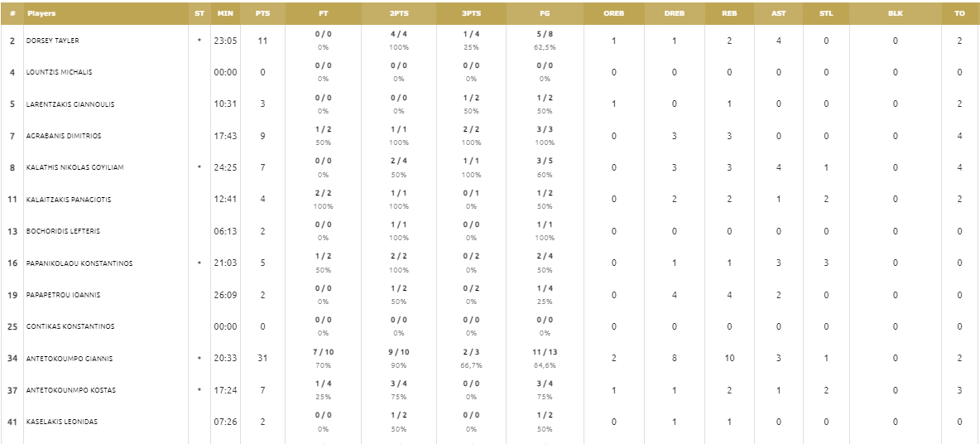Open player DORSEY TAYLER
This screenshot has width=980, height=444.
[52, 41]
